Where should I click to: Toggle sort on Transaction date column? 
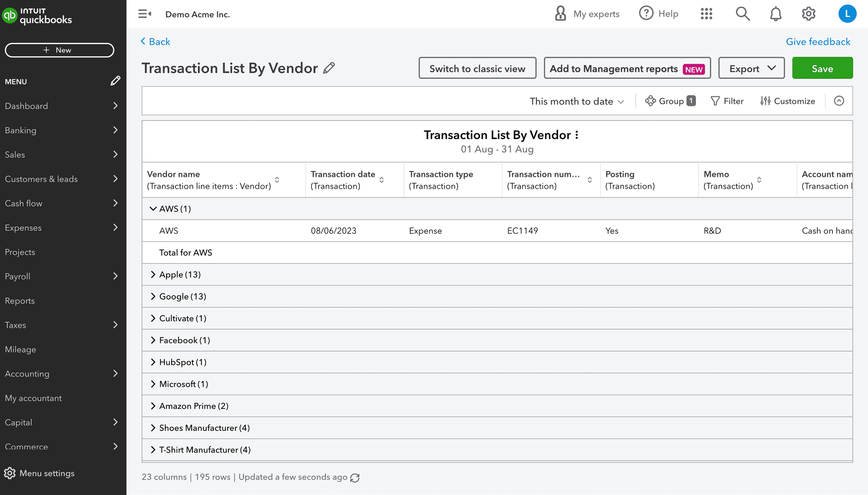[382, 179]
